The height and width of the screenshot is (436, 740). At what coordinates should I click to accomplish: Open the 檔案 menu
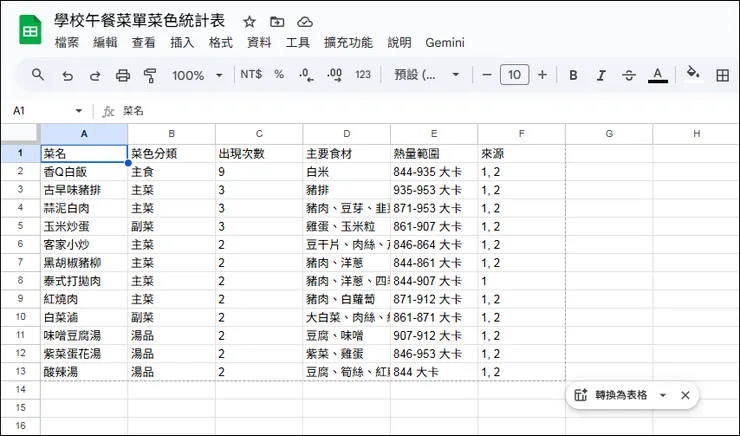click(67, 42)
